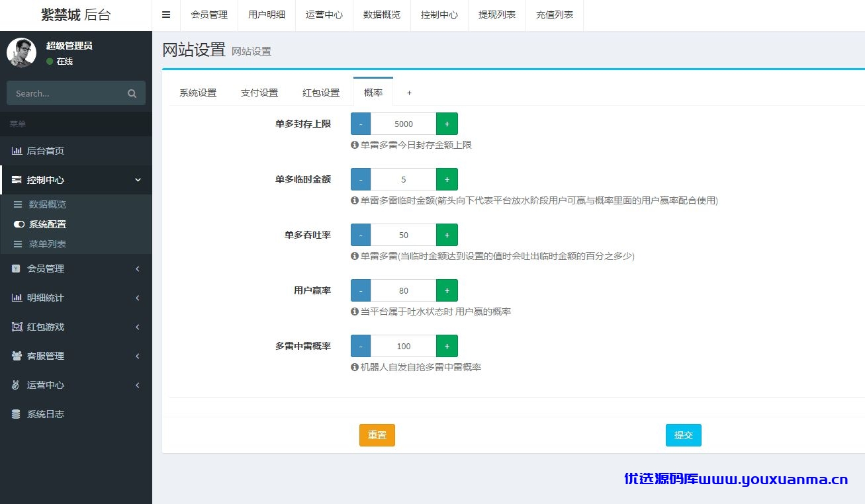
Task: Toggle the hamburger sidebar menu icon
Action: point(166,15)
